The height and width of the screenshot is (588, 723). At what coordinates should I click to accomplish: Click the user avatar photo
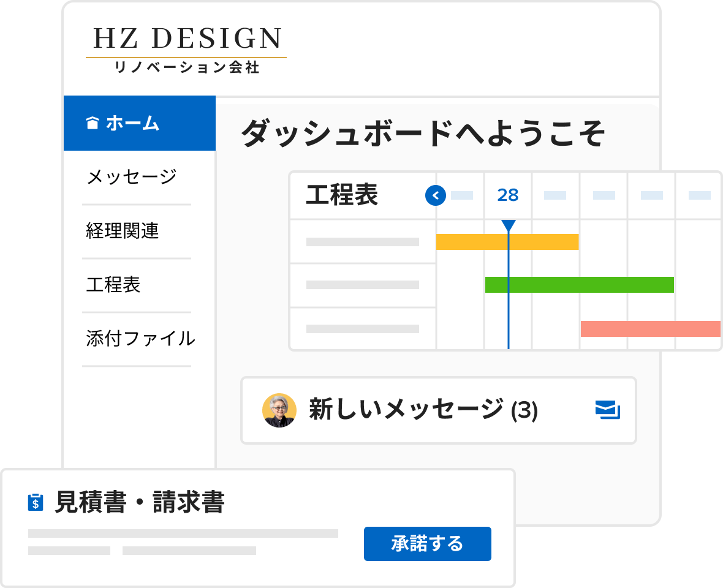coord(279,410)
